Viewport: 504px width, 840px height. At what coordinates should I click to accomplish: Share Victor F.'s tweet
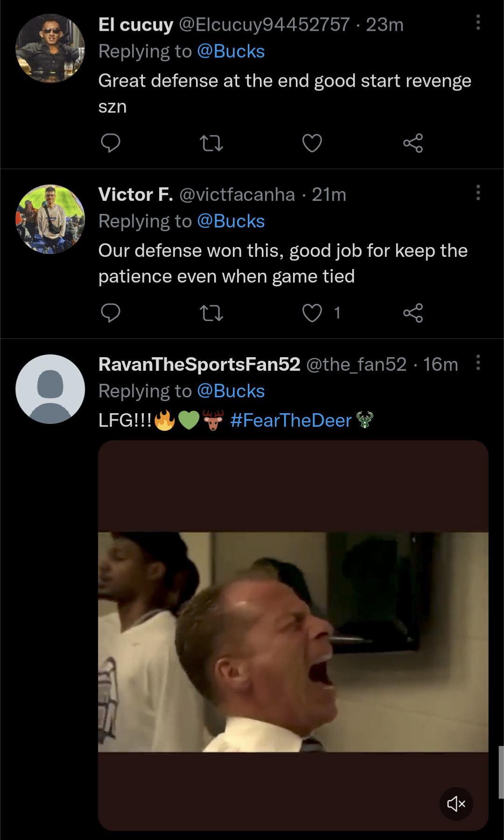pyautogui.click(x=413, y=313)
